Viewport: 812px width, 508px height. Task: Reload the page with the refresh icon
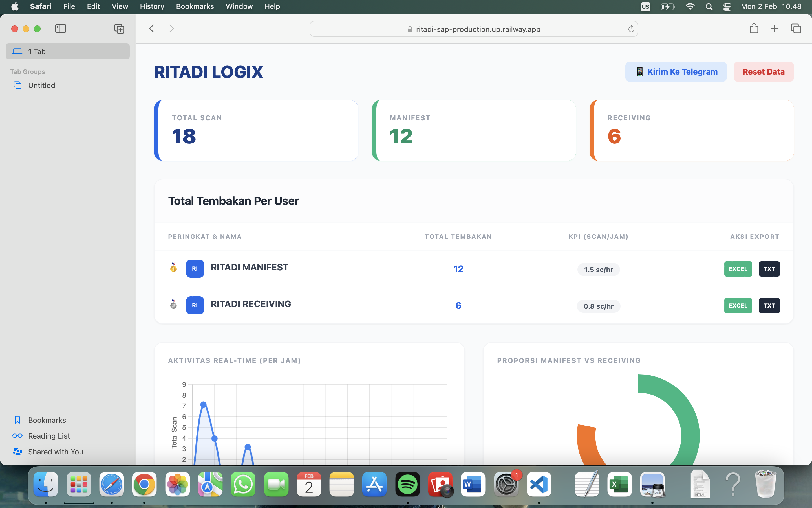point(631,29)
